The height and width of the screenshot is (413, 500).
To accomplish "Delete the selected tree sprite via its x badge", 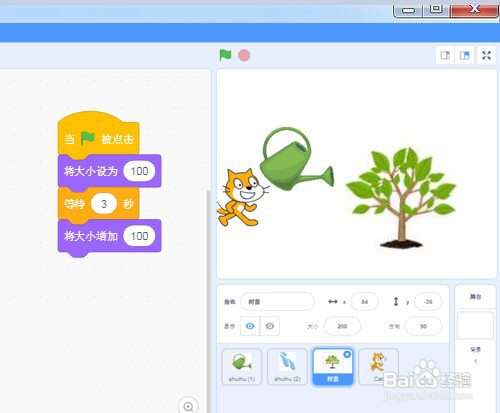I will [347, 354].
